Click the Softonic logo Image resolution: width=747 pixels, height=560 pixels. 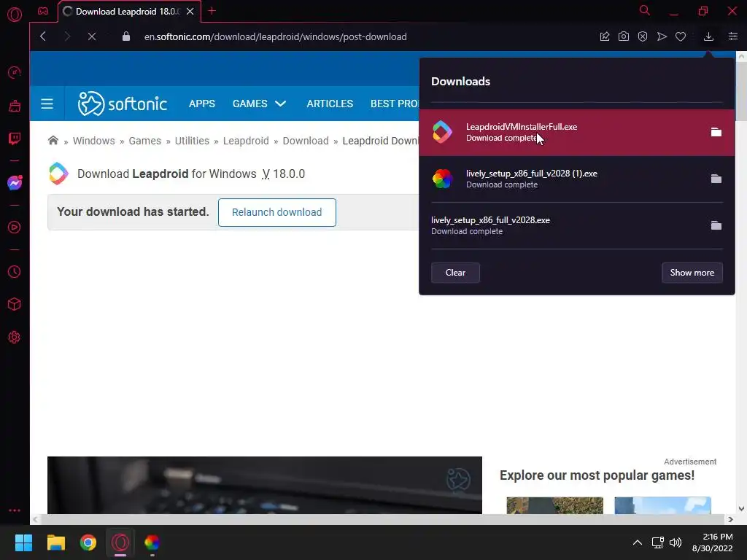[123, 104]
